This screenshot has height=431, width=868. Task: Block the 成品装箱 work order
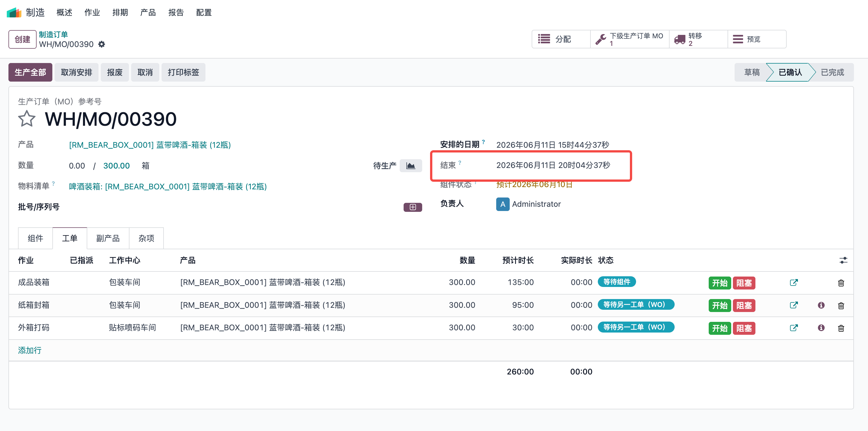(744, 283)
